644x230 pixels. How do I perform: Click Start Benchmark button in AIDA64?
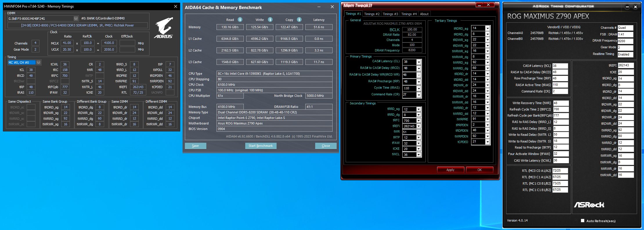(x=261, y=146)
